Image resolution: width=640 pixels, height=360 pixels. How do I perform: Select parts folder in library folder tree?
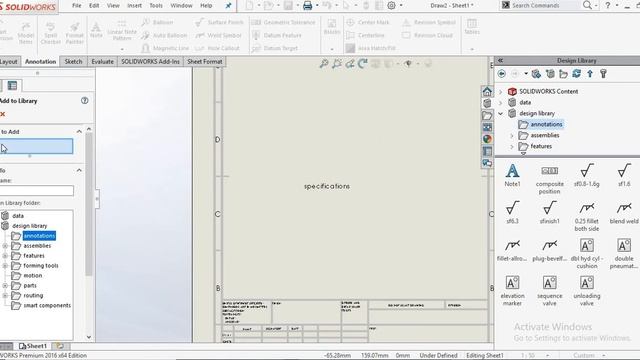point(30,286)
